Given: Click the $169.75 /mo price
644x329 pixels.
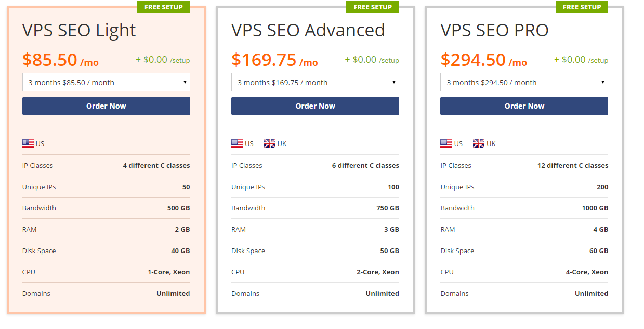Looking at the screenshot, I should (274, 60).
